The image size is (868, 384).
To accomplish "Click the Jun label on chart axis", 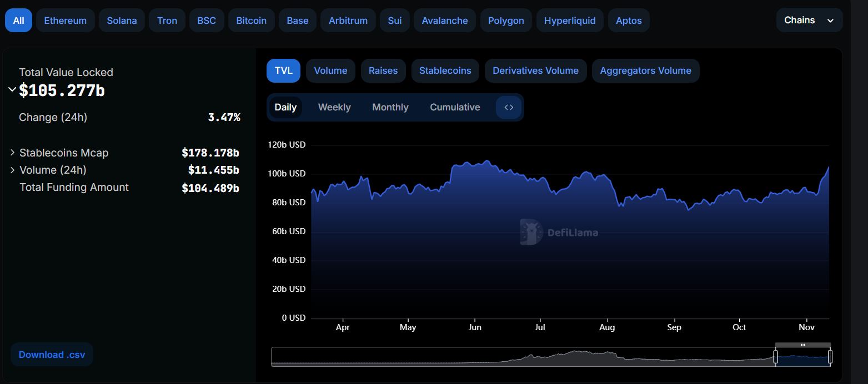I will [x=474, y=327].
